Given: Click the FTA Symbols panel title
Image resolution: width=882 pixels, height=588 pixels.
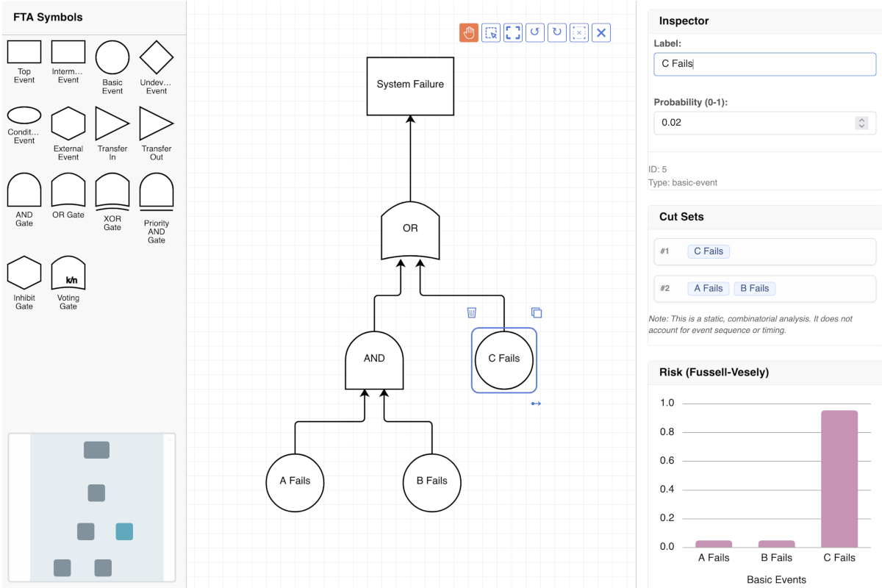Looking at the screenshot, I should 48,17.
